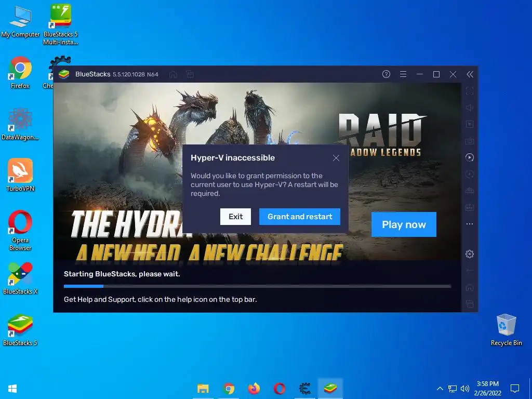
Task: Toggle full screen from BlueStacks sidebar
Action: tap(470, 91)
